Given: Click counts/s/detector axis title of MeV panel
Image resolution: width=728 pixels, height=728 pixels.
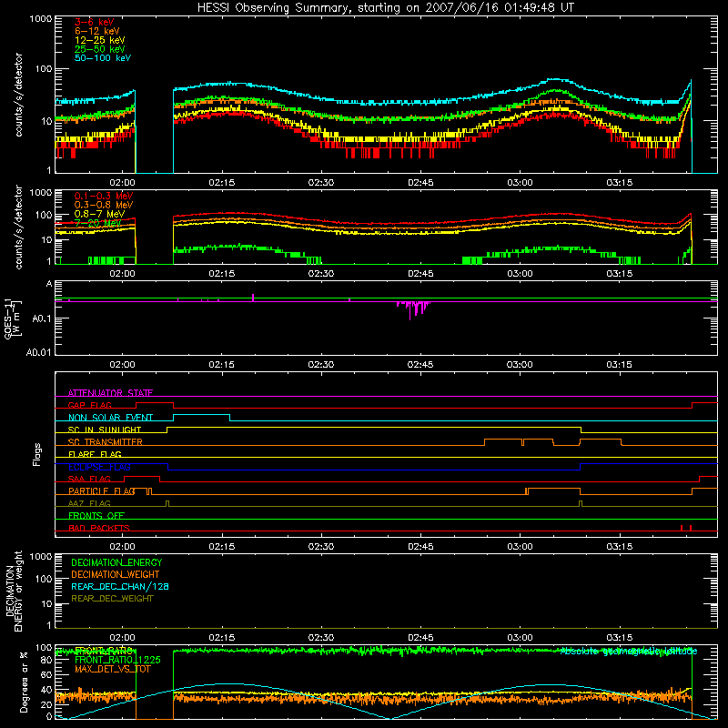Looking at the screenshot, I should 18,227.
